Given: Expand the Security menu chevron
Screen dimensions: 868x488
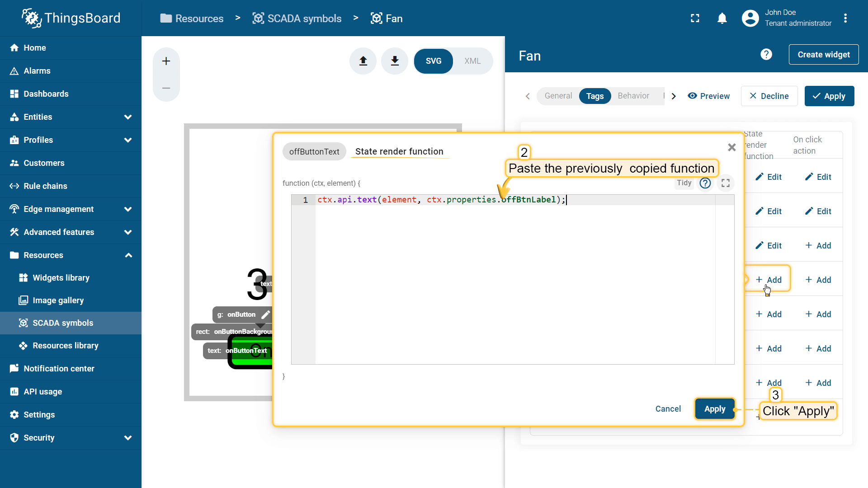Looking at the screenshot, I should click(128, 438).
